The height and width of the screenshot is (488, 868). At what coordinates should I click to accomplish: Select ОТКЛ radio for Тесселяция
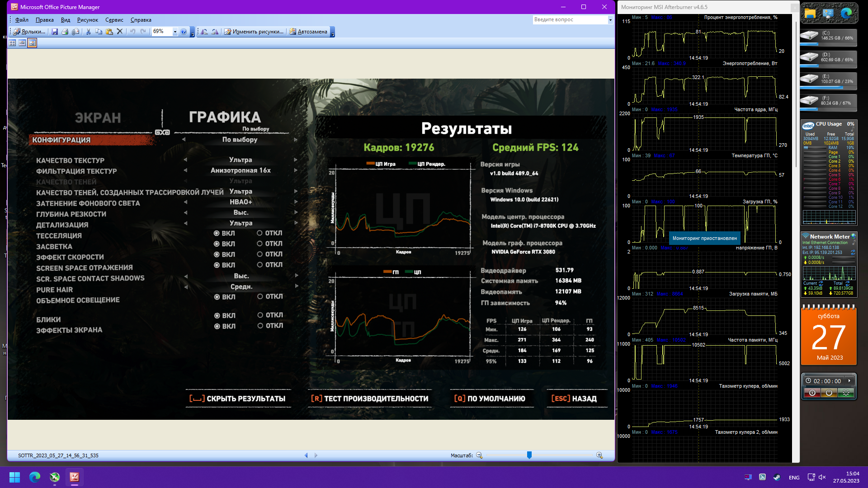coord(260,233)
